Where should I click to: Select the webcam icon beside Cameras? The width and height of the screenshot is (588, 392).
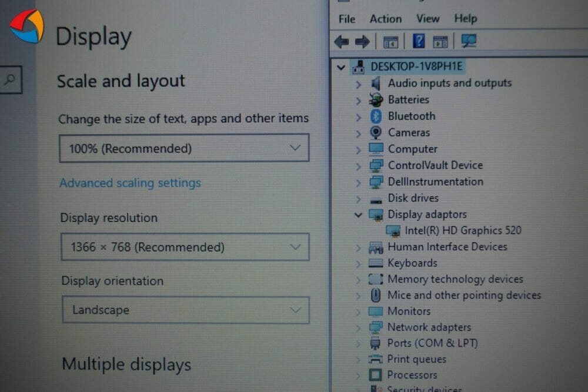pyautogui.click(x=376, y=133)
